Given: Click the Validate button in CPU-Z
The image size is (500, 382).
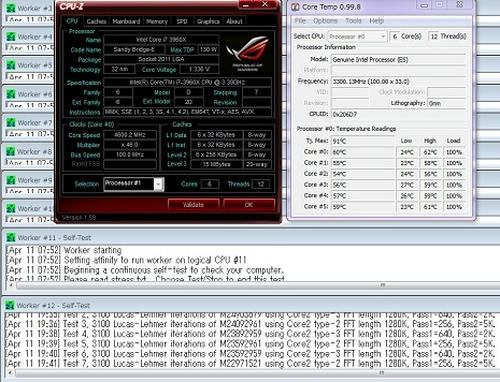Looking at the screenshot, I should 193,204.
